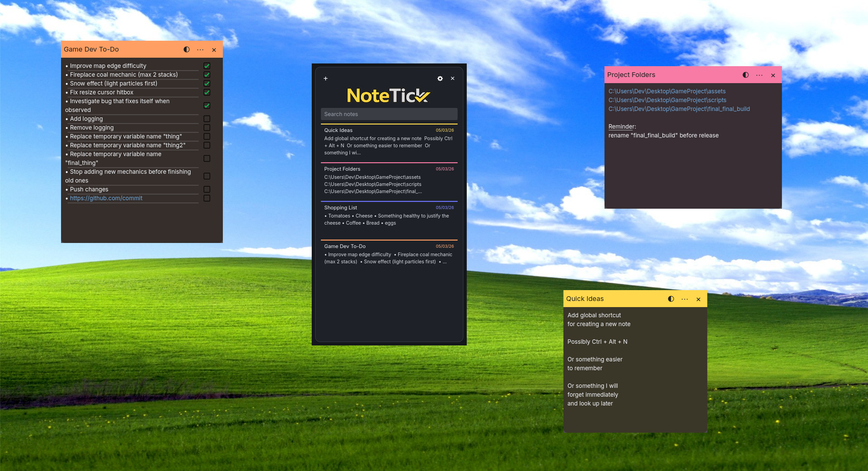Check the Add logging checkbox
868x471 pixels.
(x=207, y=119)
